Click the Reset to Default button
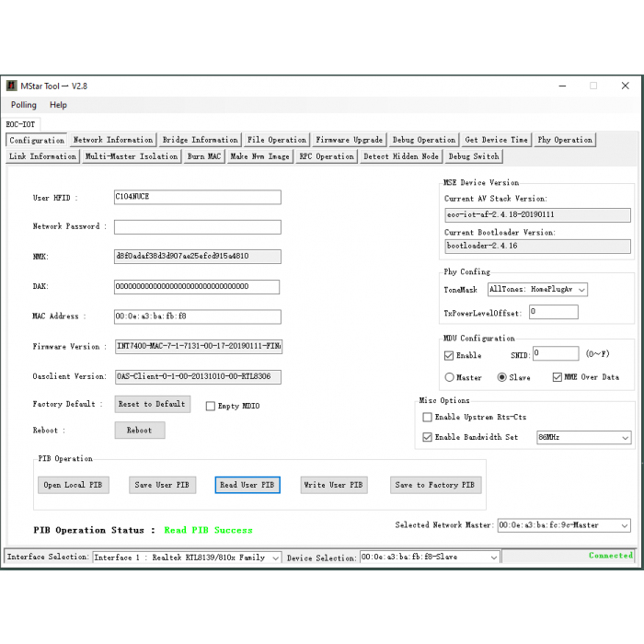Screen dimensions: 644x644 point(152,404)
